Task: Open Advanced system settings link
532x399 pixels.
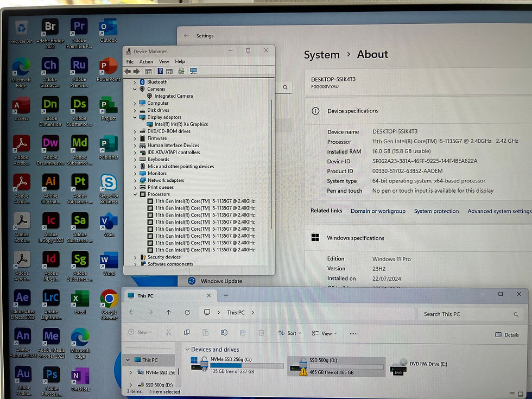Action: pos(499,211)
